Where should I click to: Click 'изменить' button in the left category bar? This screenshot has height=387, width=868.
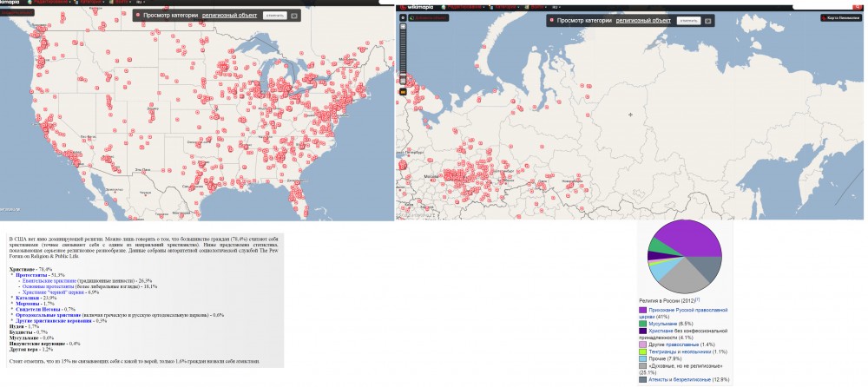coord(273,16)
